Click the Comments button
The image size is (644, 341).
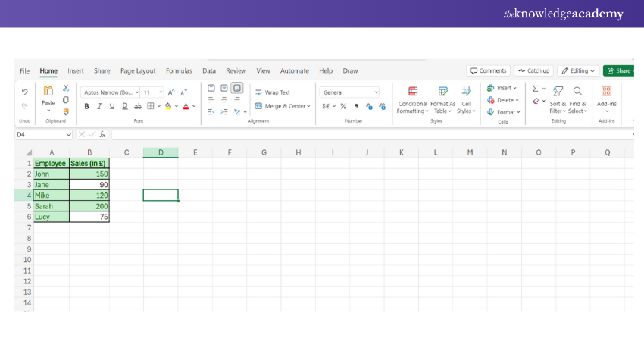pyautogui.click(x=488, y=70)
